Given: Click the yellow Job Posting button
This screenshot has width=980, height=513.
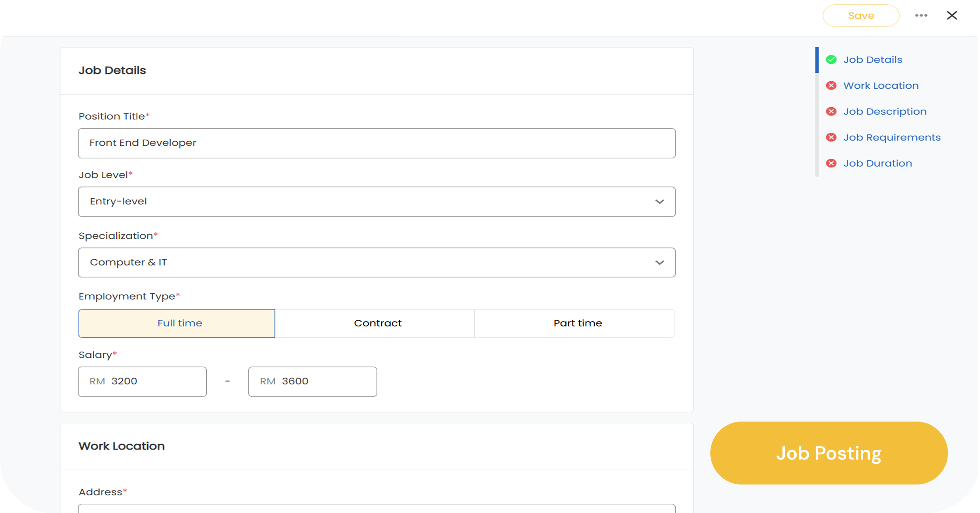Looking at the screenshot, I should (829, 453).
